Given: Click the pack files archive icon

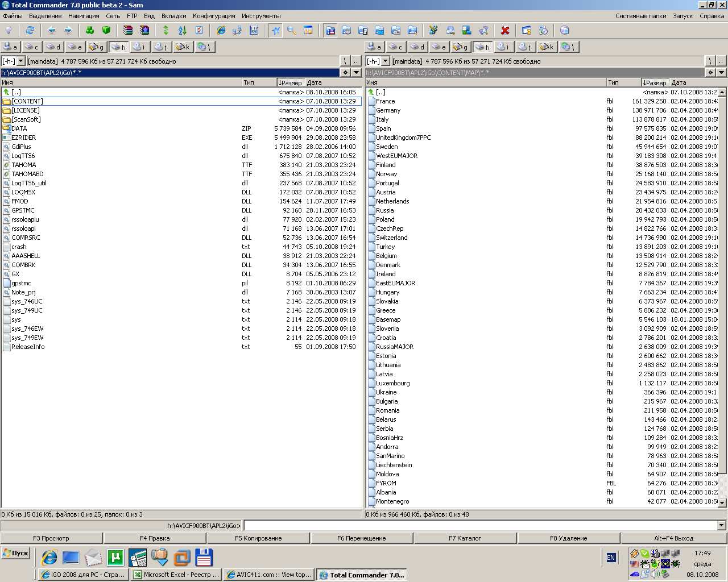Looking at the screenshot, I should coord(128,30).
